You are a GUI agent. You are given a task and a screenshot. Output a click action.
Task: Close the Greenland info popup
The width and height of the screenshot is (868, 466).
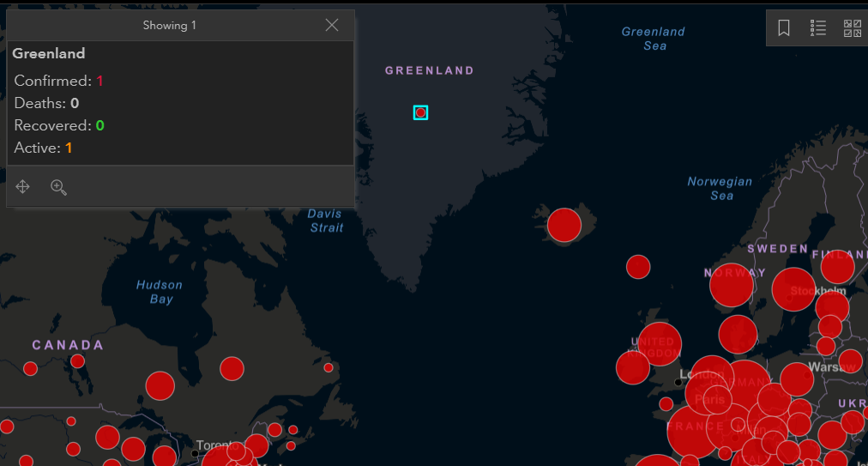[332, 25]
